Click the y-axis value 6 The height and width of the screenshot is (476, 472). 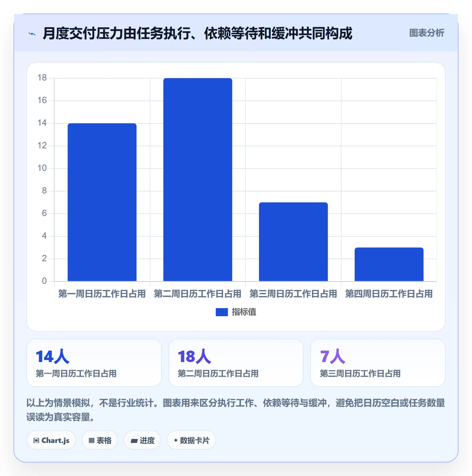[44, 213]
